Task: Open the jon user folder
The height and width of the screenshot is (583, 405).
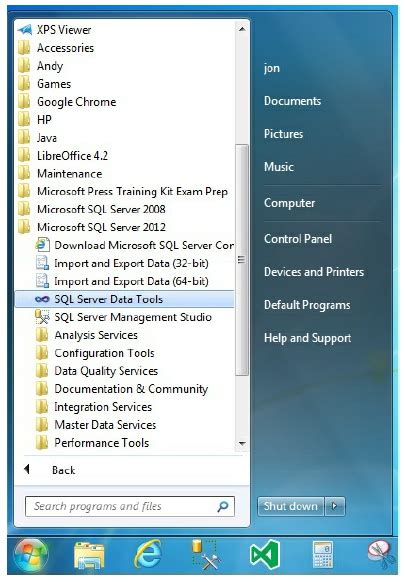Action: coord(272,68)
